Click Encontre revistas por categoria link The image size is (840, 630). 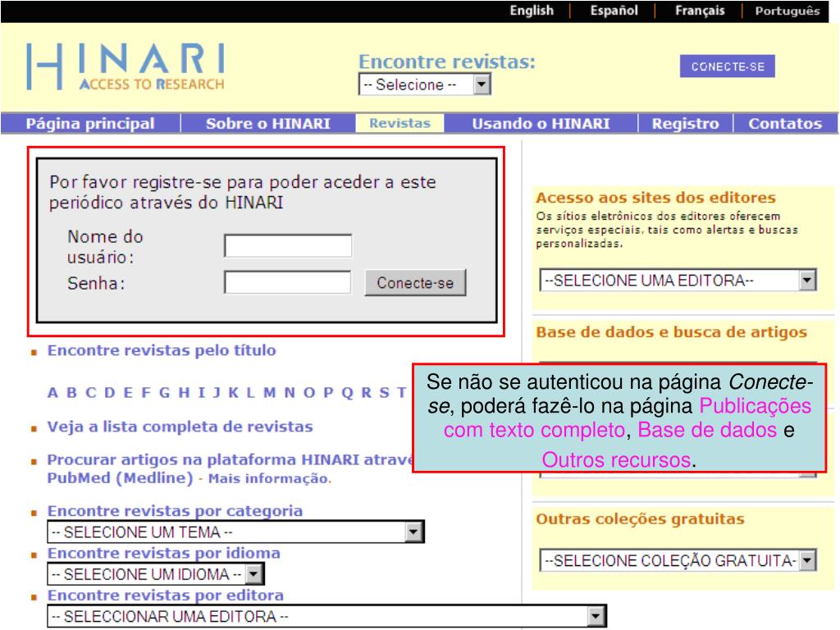[x=176, y=511]
